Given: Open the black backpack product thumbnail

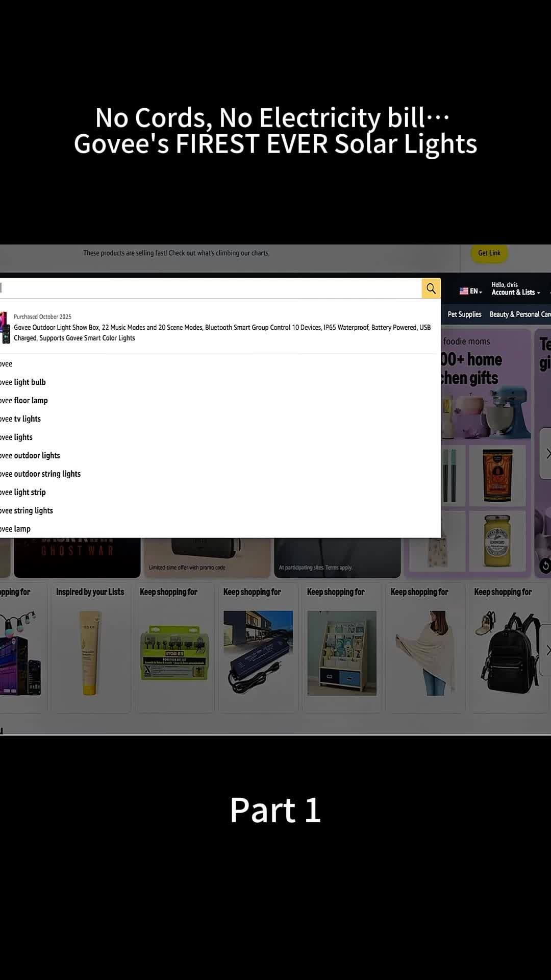Looking at the screenshot, I should [x=508, y=653].
